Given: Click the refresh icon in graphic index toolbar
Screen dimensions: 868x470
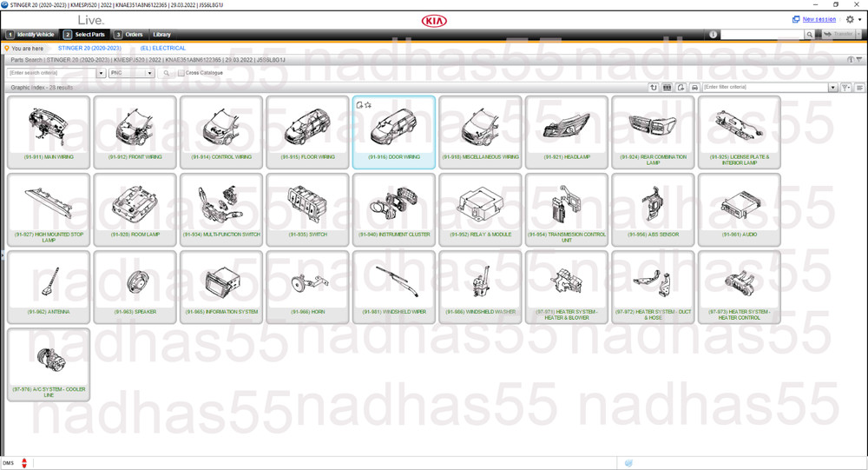Looking at the screenshot, I should [x=654, y=88].
